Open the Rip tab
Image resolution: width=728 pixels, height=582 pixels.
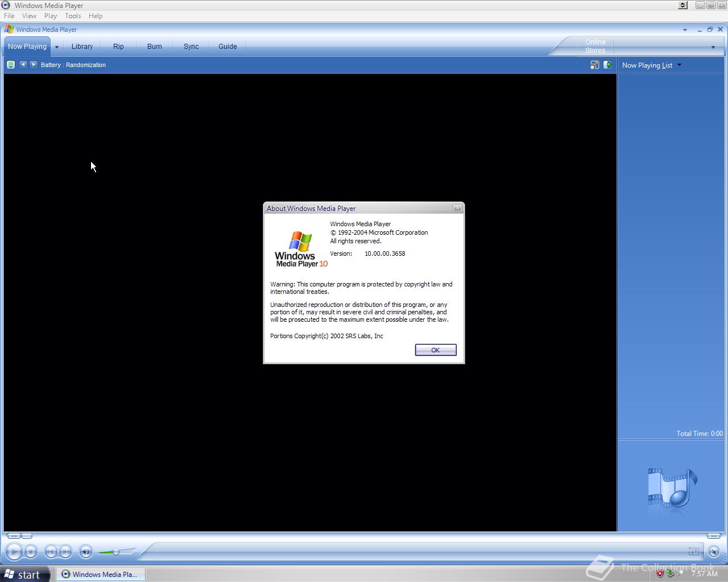[x=118, y=47]
